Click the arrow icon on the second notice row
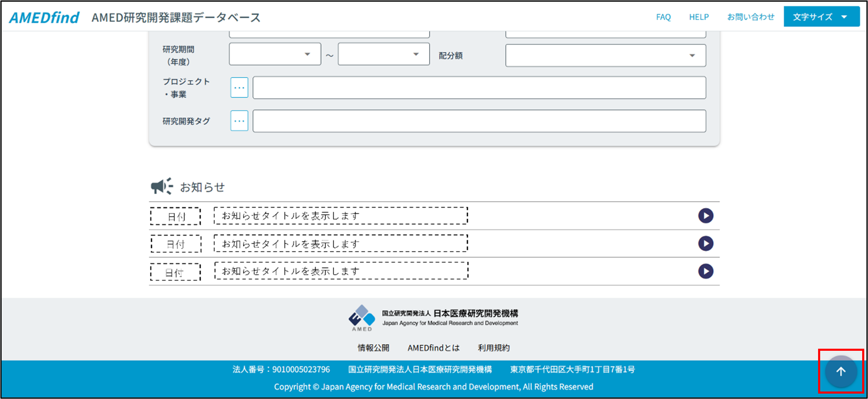 tap(705, 244)
